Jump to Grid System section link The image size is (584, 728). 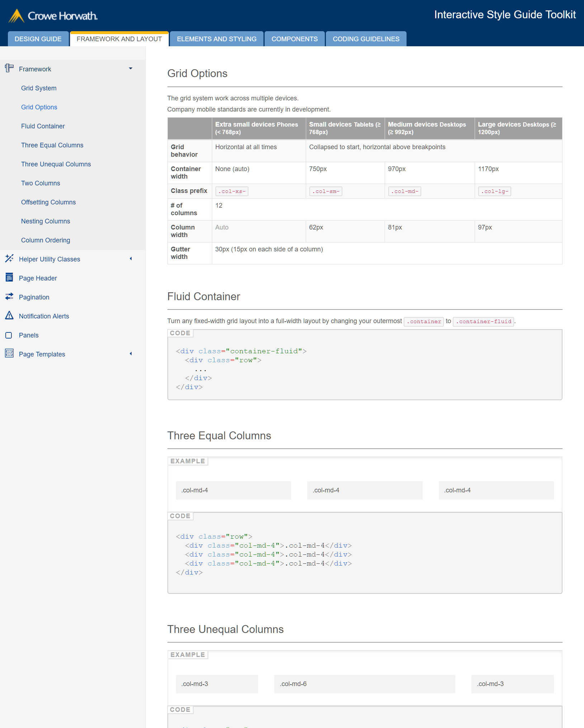[39, 88]
